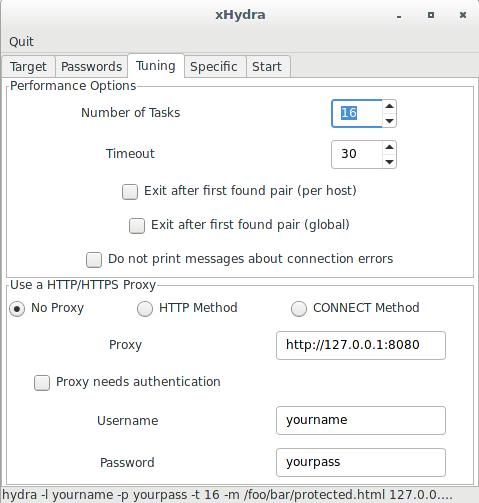This screenshot has height=503, width=479.
Task: Increase the Number of Tasks value
Action: coord(389,107)
